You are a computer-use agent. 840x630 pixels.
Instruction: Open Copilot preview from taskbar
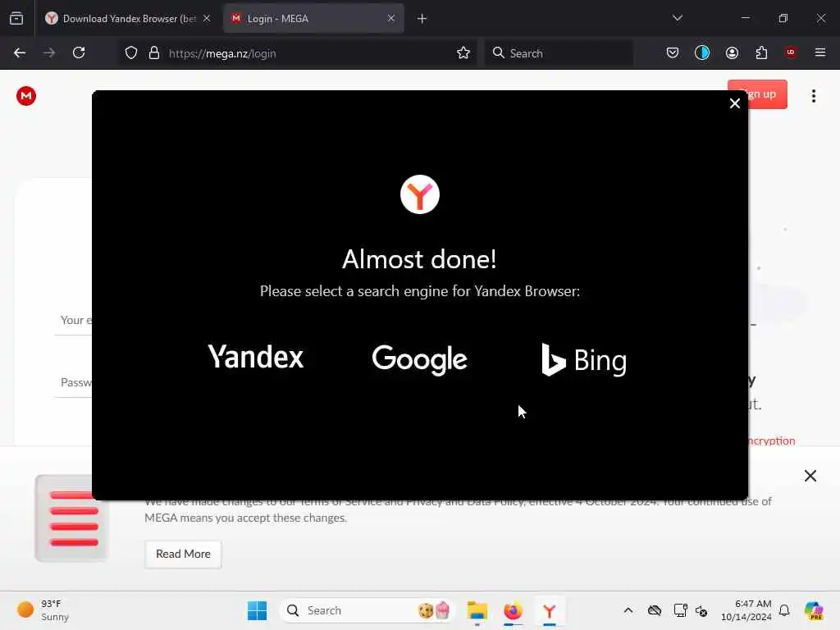814,610
